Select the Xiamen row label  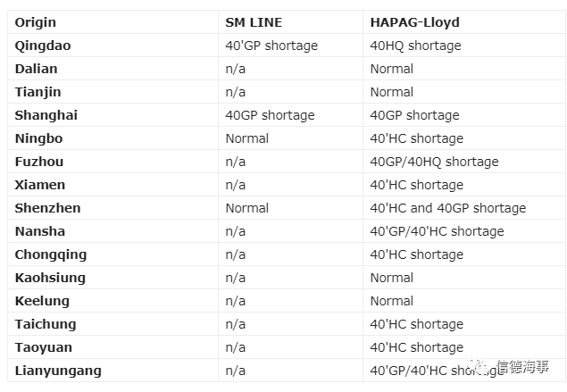click(x=40, y=185)
